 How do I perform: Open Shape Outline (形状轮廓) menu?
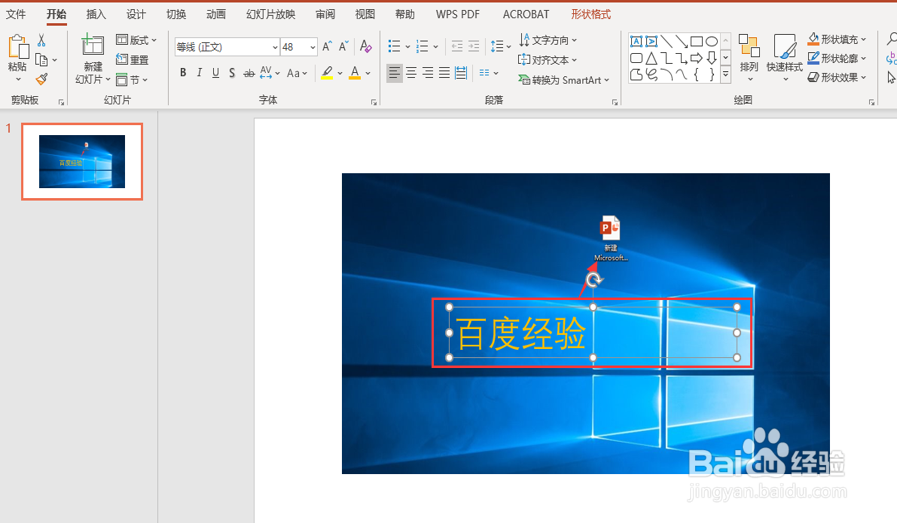[837, 58]
